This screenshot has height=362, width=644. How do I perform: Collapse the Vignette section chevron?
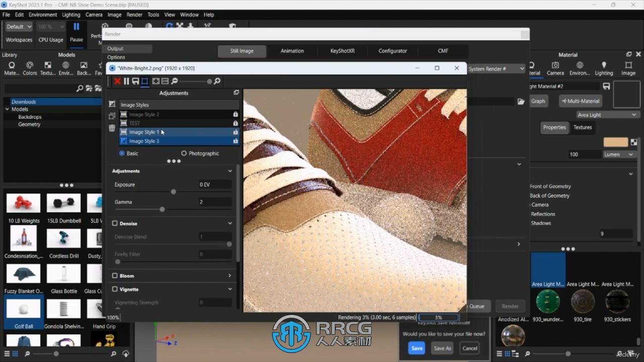click(x=230, y=289)
